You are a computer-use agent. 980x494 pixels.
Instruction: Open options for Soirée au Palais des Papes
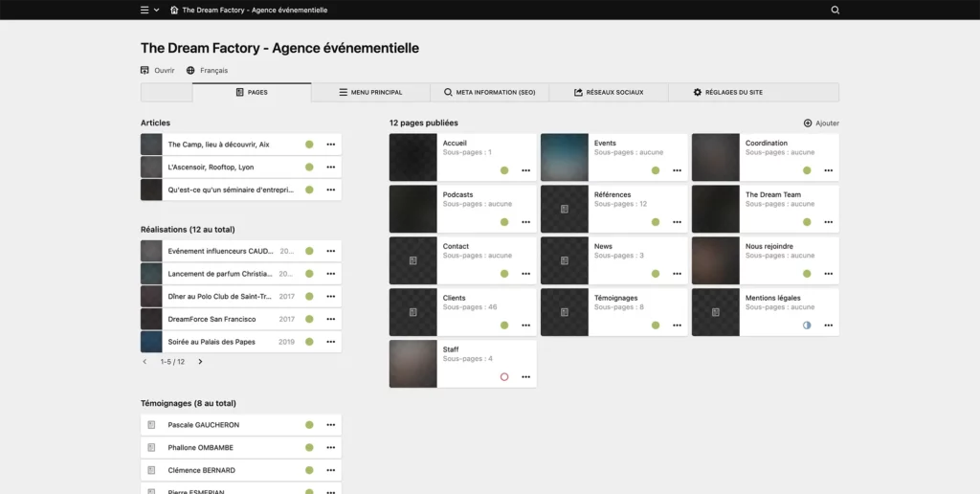pyautogui.click(x=330, y=342)
